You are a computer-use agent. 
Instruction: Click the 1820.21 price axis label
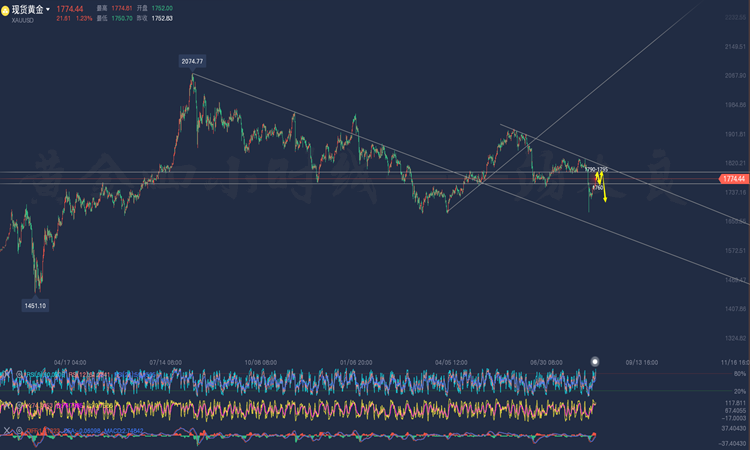735,163
